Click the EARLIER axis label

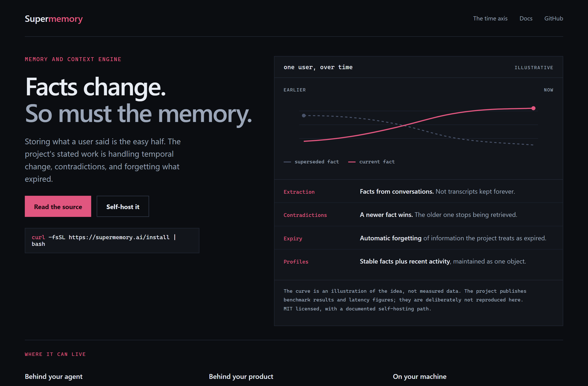[x=294, y=90]
